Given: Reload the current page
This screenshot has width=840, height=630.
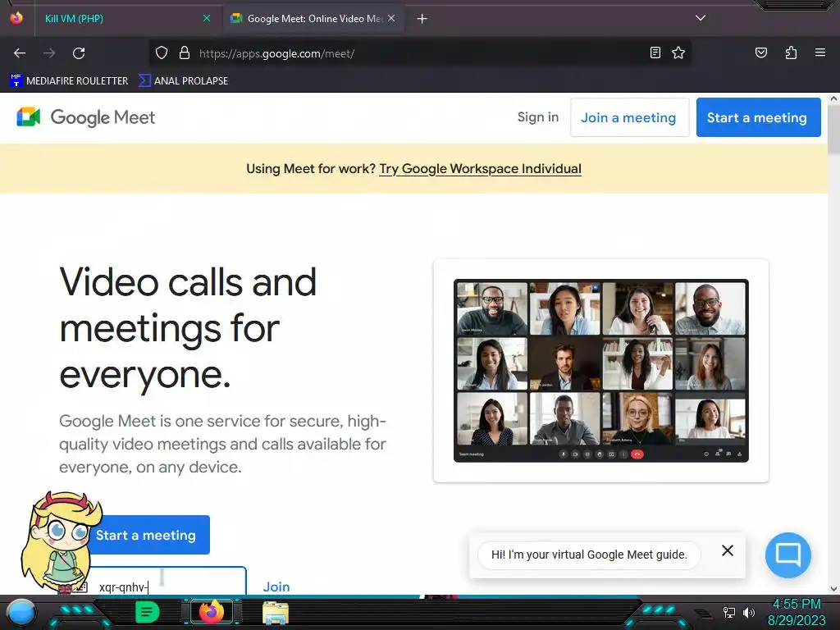Looking at the screenshot, I should pyautogui.click(x=79, y=53).
